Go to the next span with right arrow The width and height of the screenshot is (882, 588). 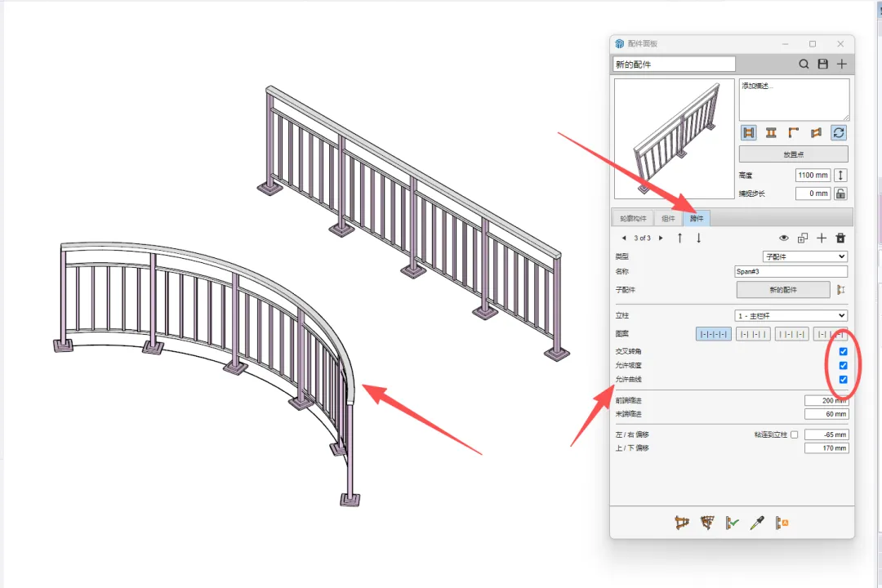pyautogui.click(x=661, y=238)
